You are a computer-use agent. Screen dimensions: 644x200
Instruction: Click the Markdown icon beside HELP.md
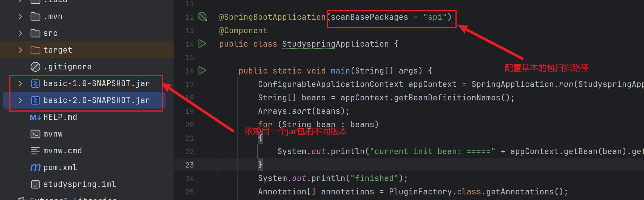35,117
